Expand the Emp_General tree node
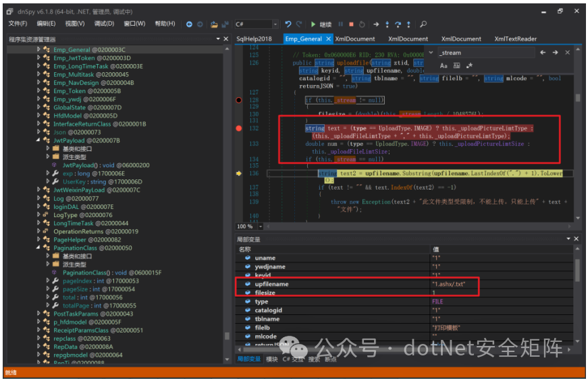The width and height of the screenshot is (588, 379). [38, 49]
